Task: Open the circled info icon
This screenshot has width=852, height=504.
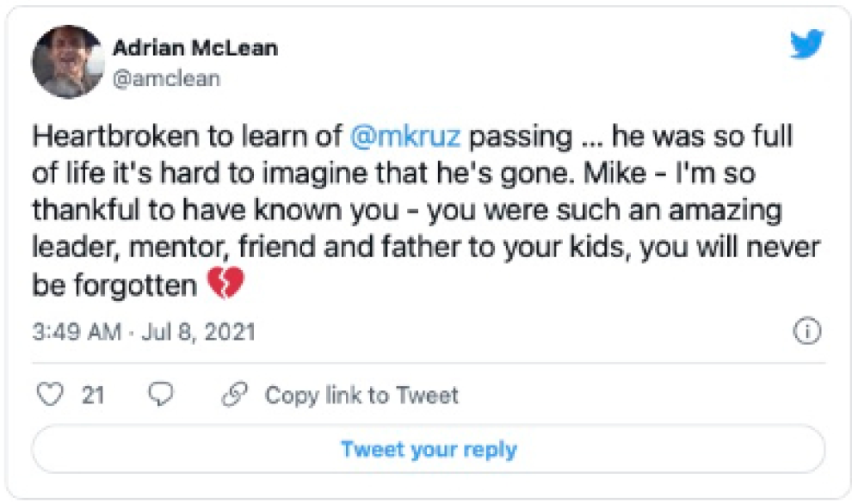Action: click(806, 333)
